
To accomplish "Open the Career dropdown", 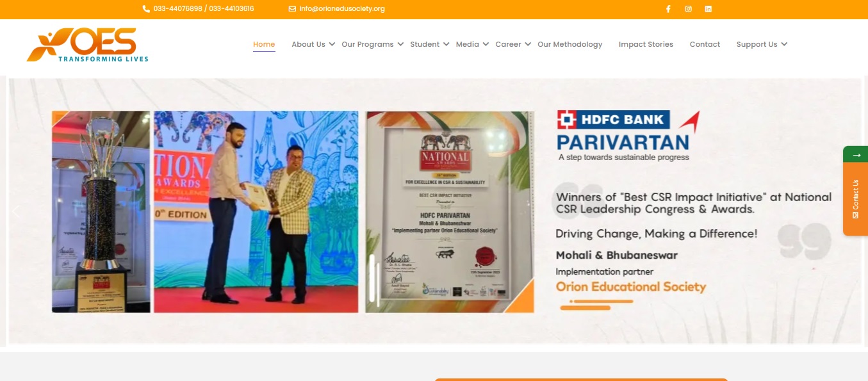I will pos(512,44).
